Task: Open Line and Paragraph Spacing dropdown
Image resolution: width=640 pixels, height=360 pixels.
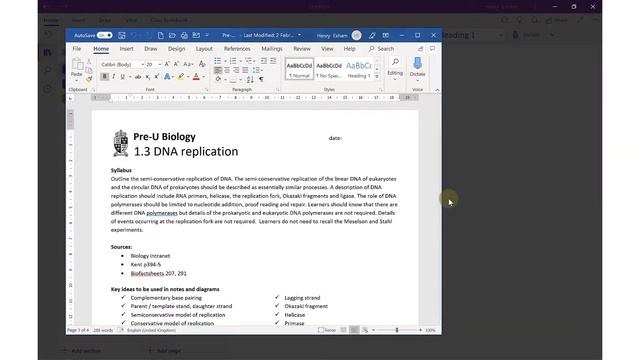Action: (x=257, y=70)
